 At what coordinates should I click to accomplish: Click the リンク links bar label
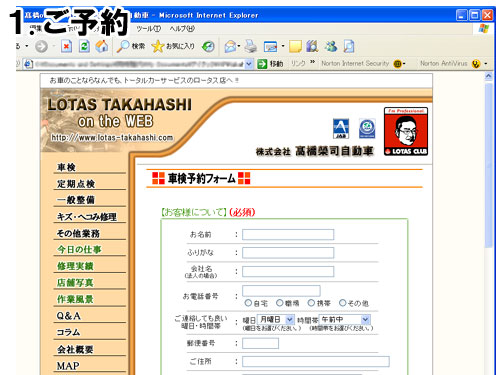[x=298, y=63]
